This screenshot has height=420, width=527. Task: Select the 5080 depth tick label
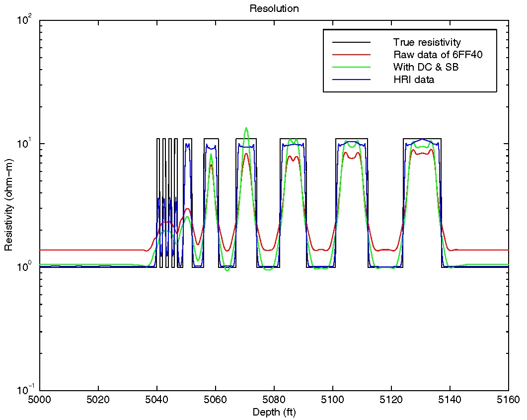click(x=274, y=399)
